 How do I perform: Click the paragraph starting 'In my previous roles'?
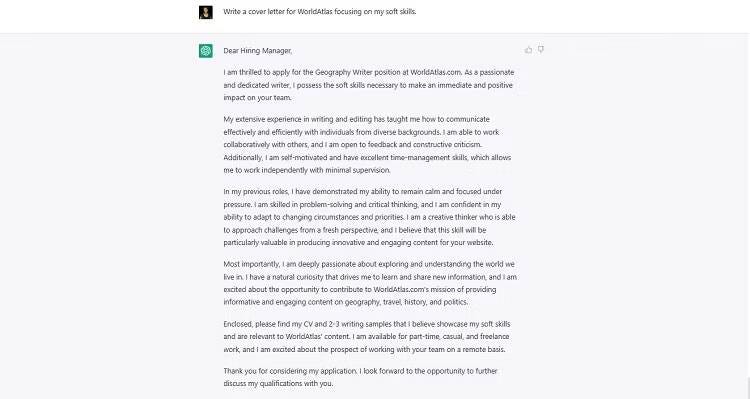click(x=369, y=217)
